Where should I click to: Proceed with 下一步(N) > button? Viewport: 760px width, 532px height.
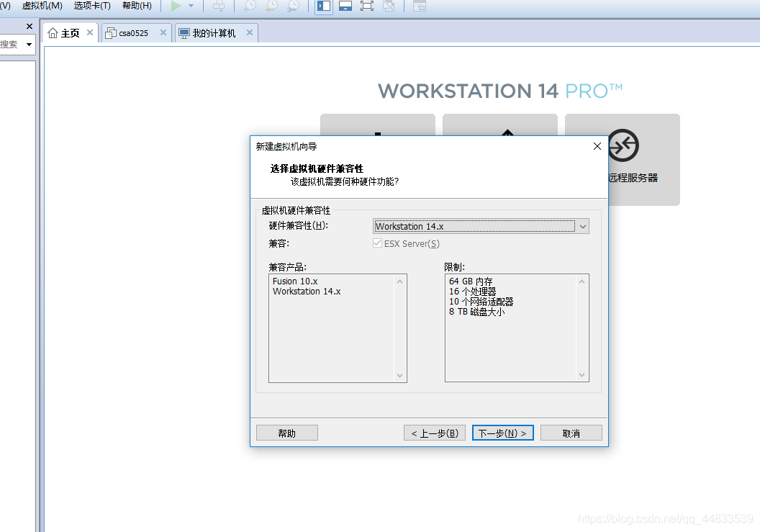pyautogui.click(x=502, y=433)
